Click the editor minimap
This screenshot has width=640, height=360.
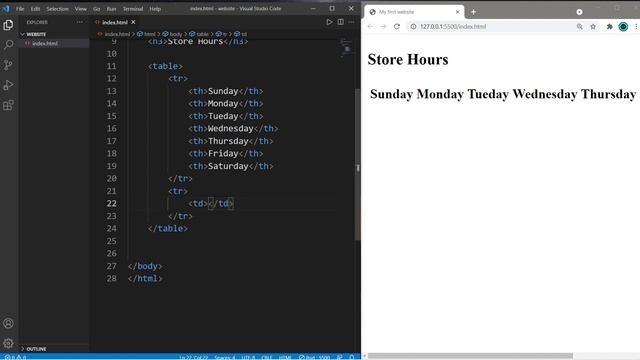coord(347,47)
